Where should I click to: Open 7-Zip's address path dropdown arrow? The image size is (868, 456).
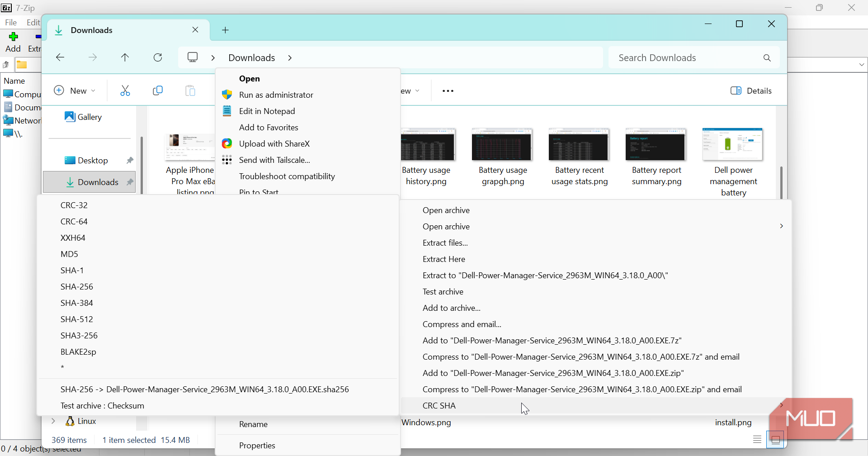coord(862,65)
